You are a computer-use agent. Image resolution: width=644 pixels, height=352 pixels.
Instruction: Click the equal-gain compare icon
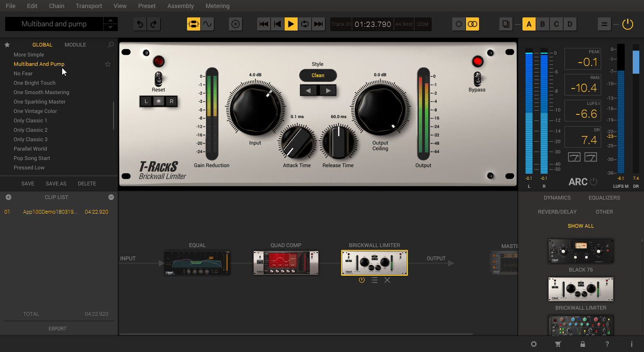click(604, 24)
